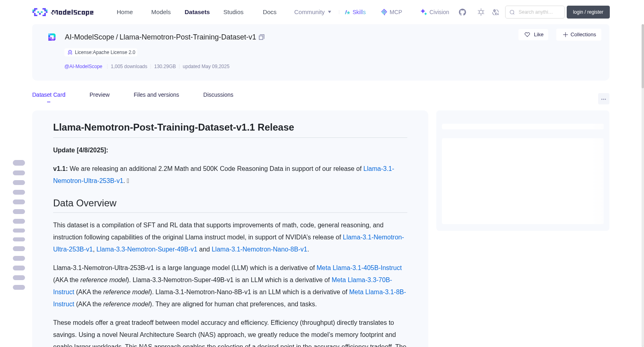The width and height of the screenshot is (644, 347).
Task: Click the "Llama-Nemotron-Post-Training-Dataset-v1.1 Release" heading
Action: (173, 127)
